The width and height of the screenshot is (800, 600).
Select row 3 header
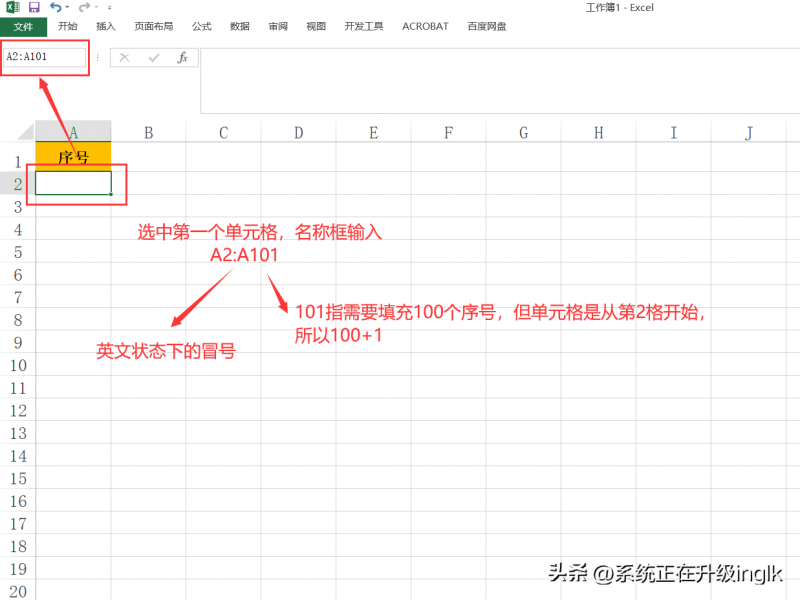(18, 206)
